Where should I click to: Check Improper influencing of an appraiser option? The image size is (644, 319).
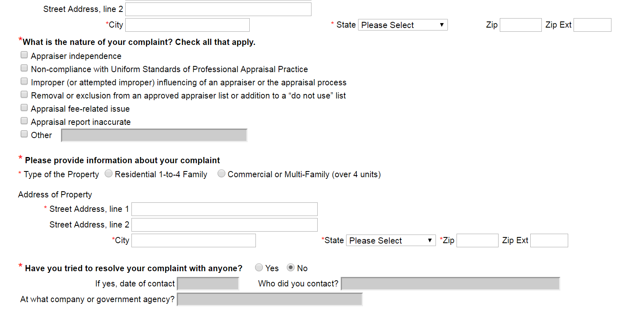click(x=24, y=82)
